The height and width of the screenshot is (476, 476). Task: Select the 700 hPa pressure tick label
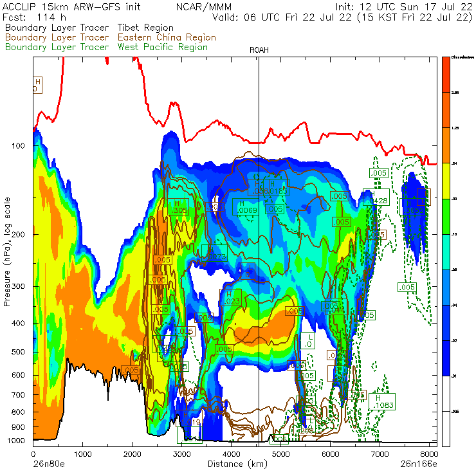pos(18,395)
